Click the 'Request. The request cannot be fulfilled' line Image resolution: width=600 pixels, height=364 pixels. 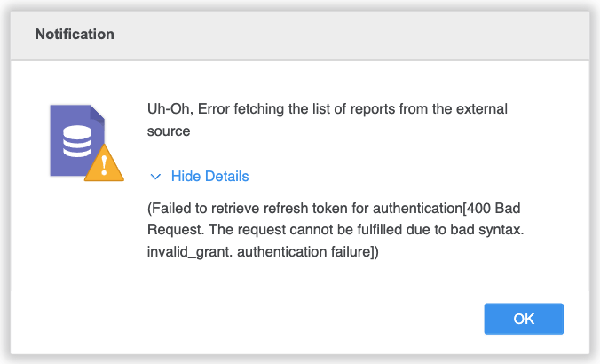point(336,230)
